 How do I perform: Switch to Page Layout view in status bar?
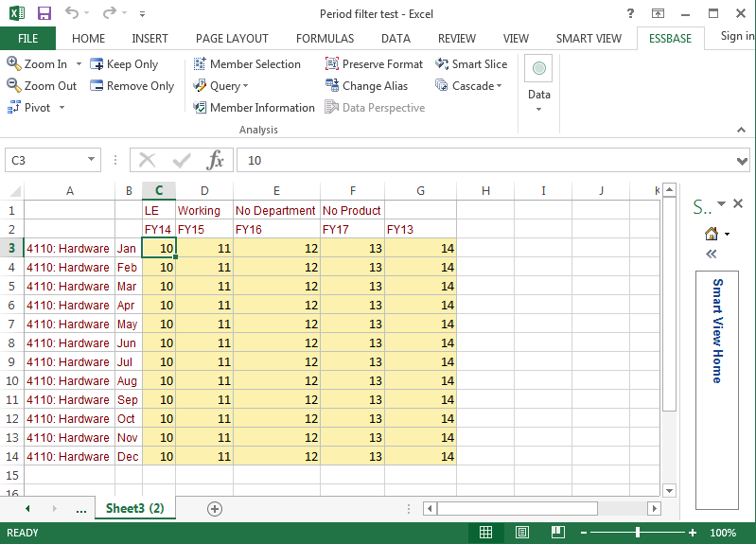coord(522,533)
